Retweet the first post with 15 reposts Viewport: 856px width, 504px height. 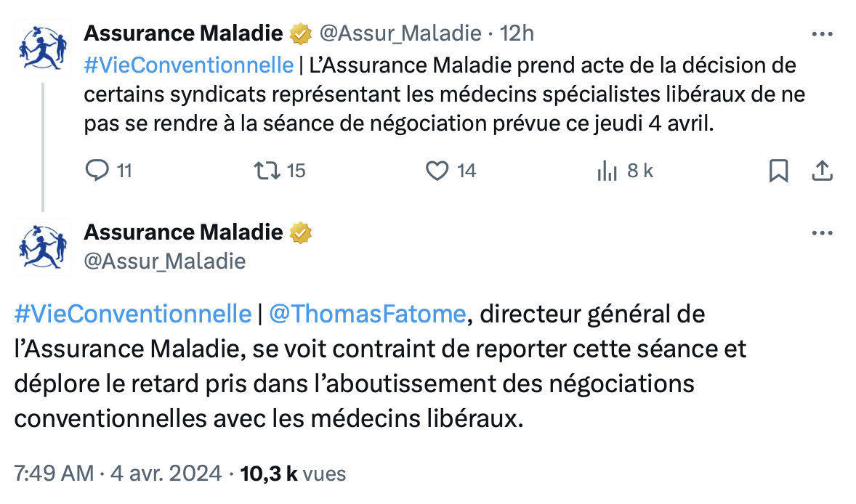[x=267, y=171]
